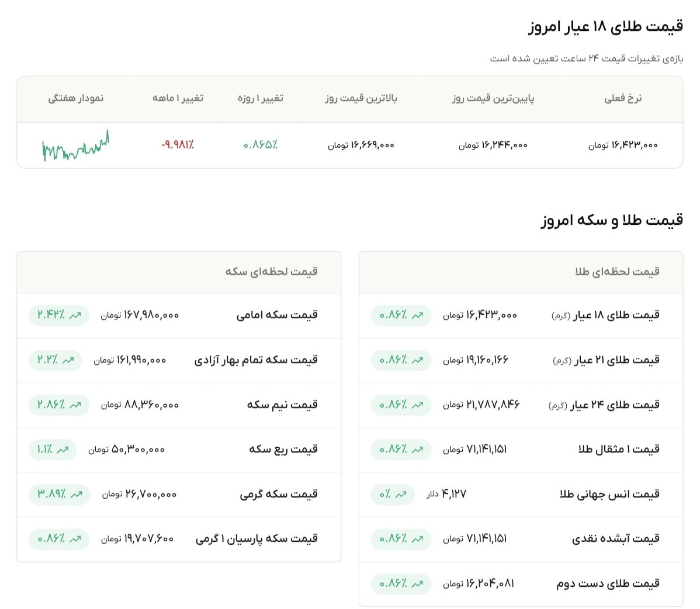The image size is (700, 609).
Task: Click trend arrow icon for سکه پارسیان ۱ گرمی
Action: tap(75, 539)
